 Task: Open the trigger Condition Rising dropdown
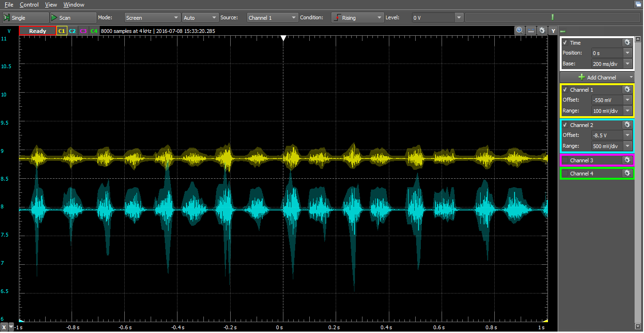pos(358,18)
